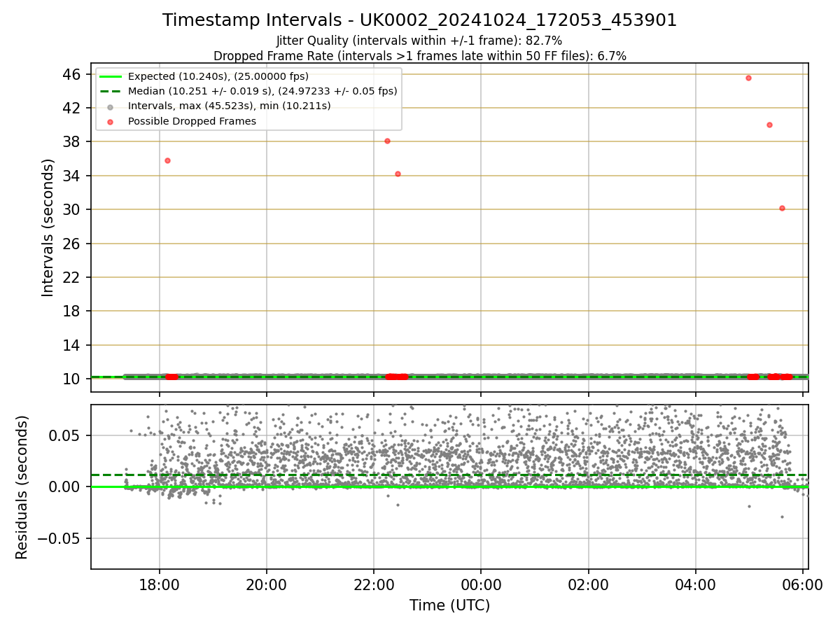Viewport: 840px width, 630px height.
Task: Click the x-axis tick label '22:00'
Action: pyautogui.click(x=374, y=584)
